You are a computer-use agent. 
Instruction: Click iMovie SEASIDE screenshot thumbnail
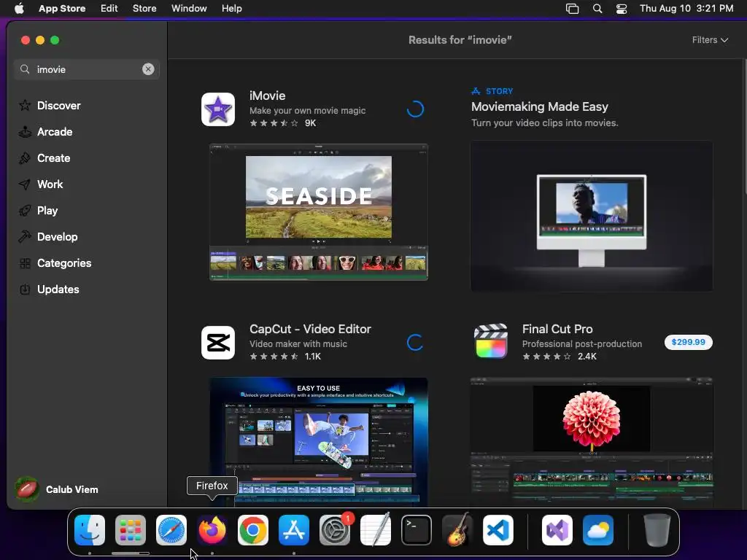tap(319, 212)
